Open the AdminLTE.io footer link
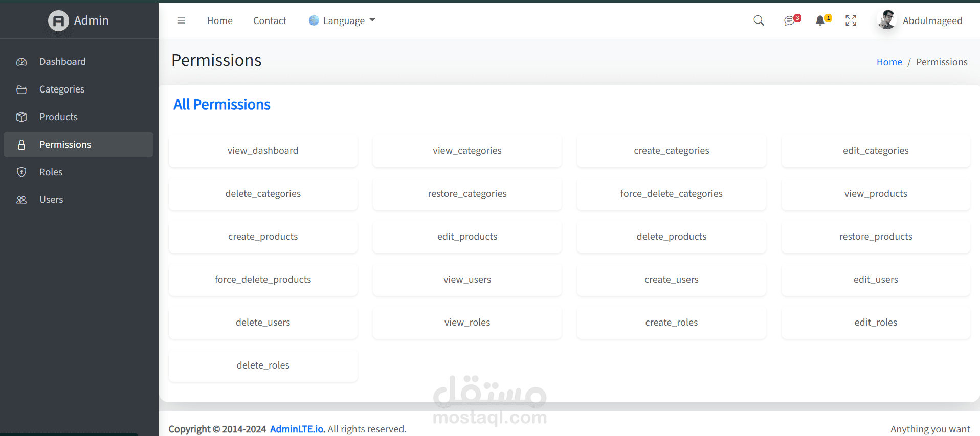Screen dimensions: 980x436 (x=298, y=429)
